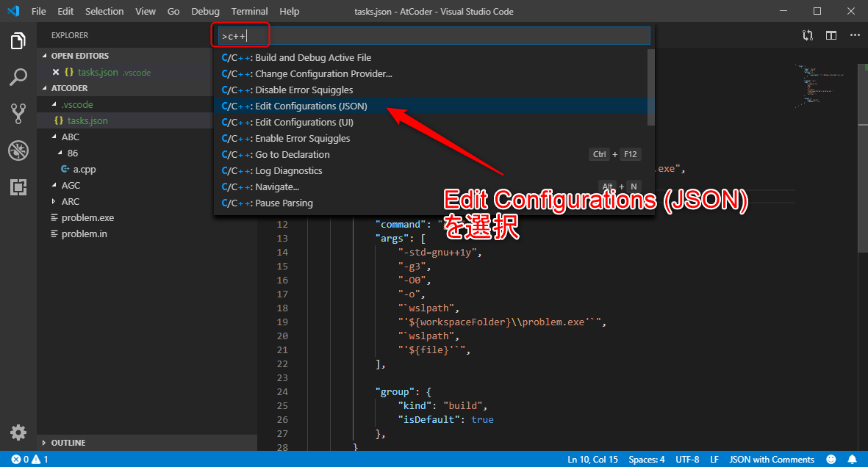Open the View menu
Screen dimensions: 868x467
tap(146, 11)
